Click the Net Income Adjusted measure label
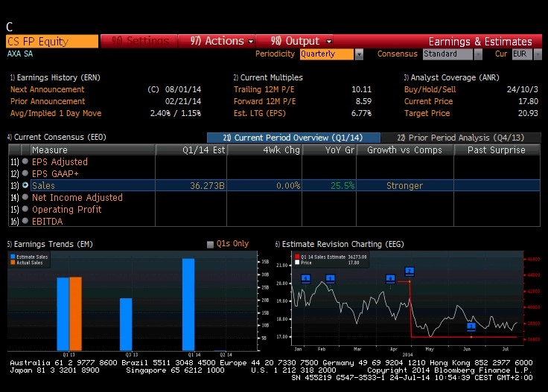The height and width of the screenshot is (392, 548). [x=77, y=198]
